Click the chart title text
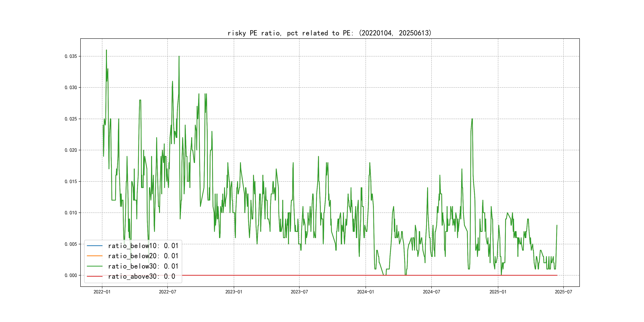Viewport: 644px width, 322px height. pos(330,33)
